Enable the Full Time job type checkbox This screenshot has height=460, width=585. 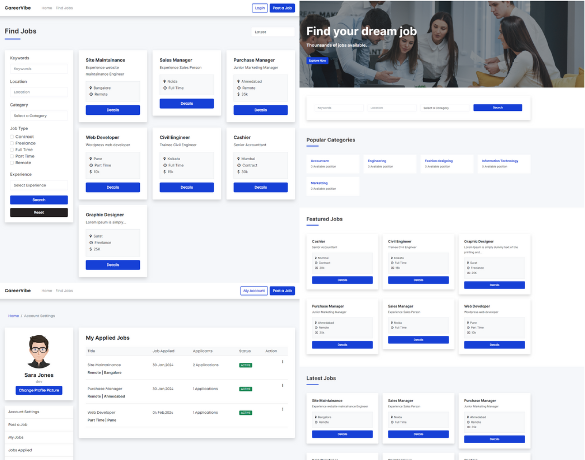12,150
